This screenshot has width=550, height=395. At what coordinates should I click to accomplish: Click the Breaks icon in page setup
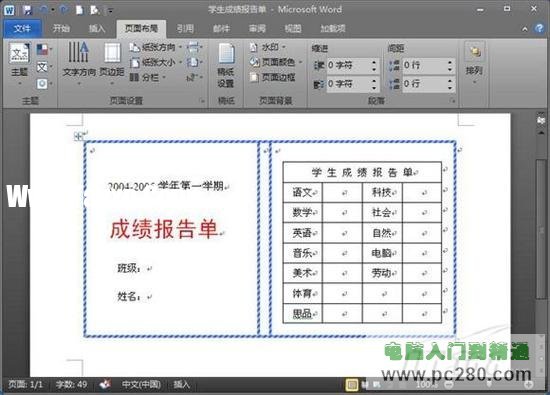pyautogui.click(x=195, y=47)
